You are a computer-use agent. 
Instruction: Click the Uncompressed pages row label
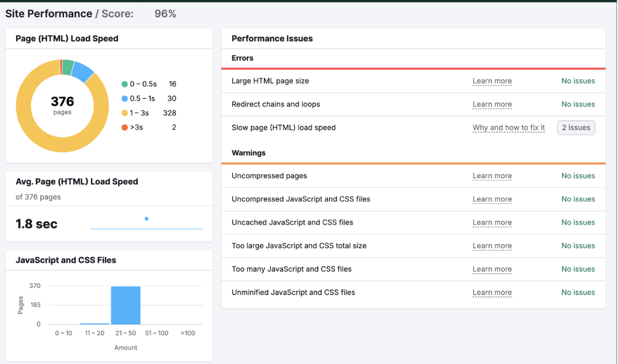pyautogui.click(x=269, y=176)
